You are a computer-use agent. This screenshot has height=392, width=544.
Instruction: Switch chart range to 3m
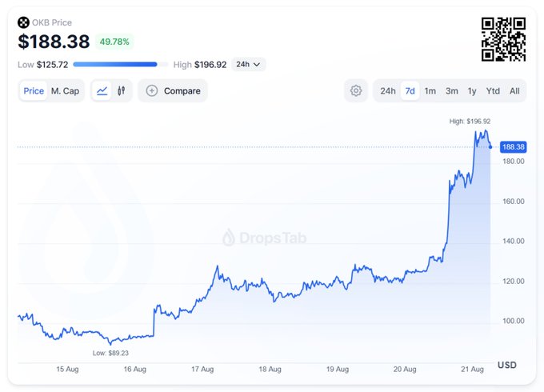[452, 91]
